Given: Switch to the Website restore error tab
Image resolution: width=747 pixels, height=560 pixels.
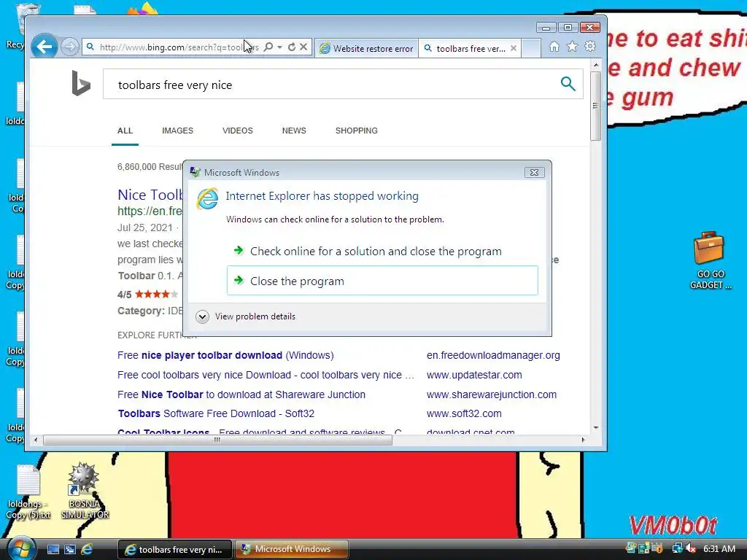Looking at the screenshot, I should [x=366, y=48].
